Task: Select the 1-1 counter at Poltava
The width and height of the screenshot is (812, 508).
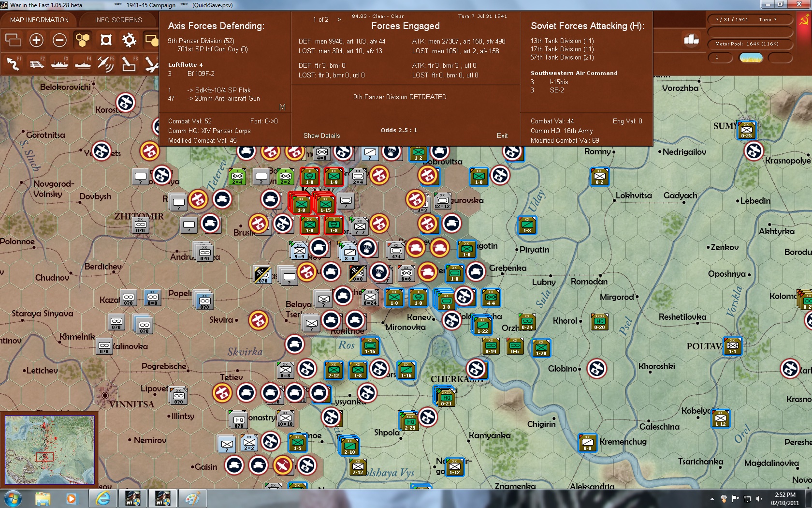Action: (x=732, y=346)
